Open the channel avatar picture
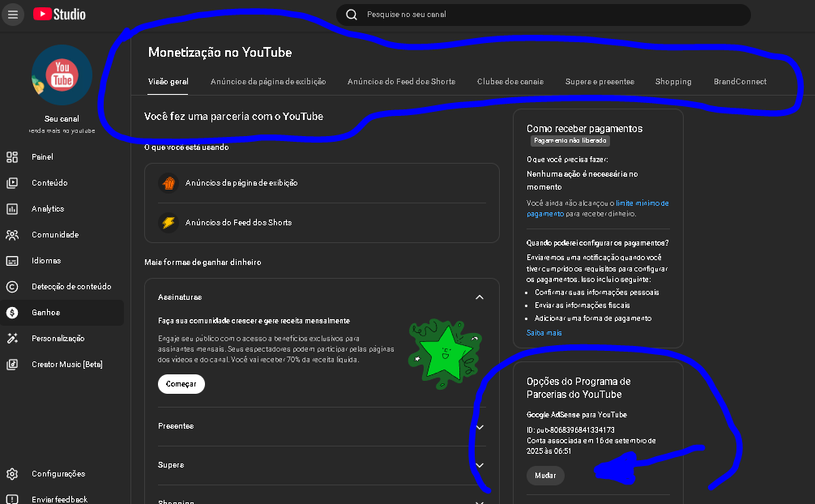 (x=62, y=75)
